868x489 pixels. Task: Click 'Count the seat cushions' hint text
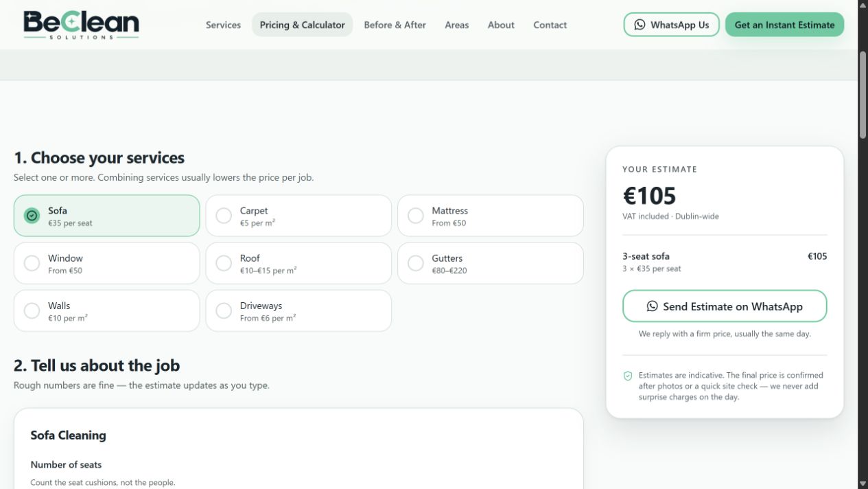(x=103, y=483)
